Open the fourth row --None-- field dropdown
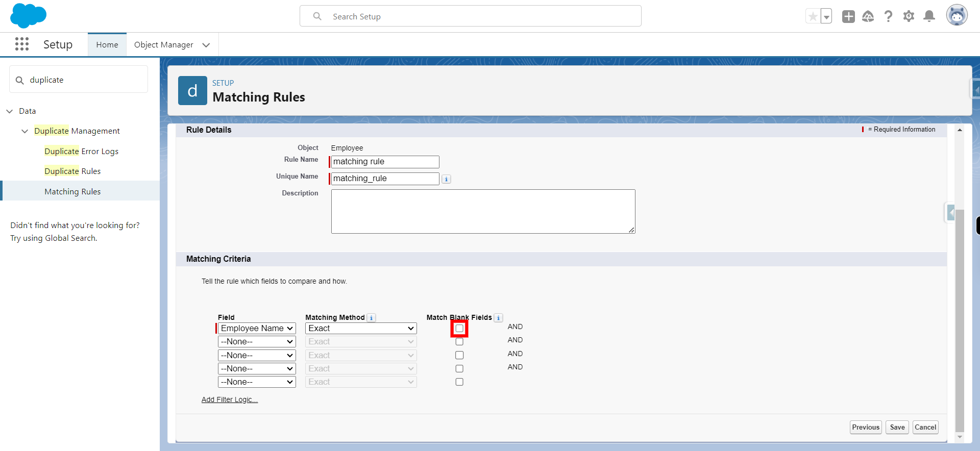 click(257, 368)
